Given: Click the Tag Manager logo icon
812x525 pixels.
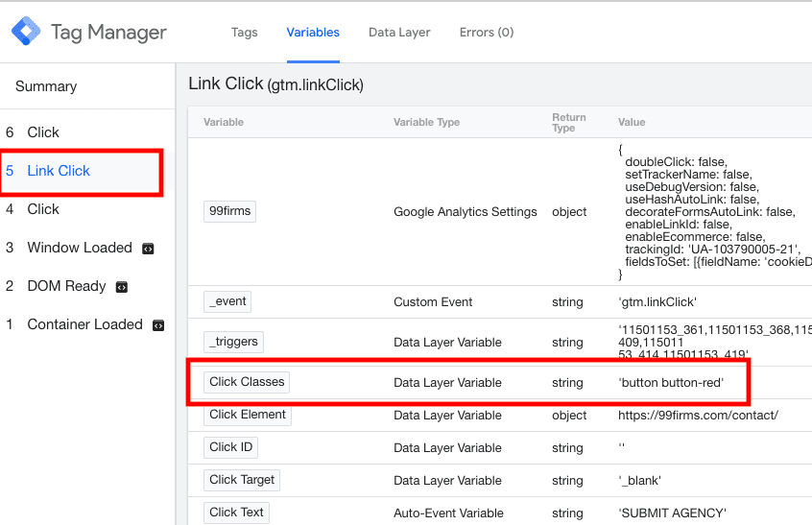Looking at the screenshot, I should [26, 31].
